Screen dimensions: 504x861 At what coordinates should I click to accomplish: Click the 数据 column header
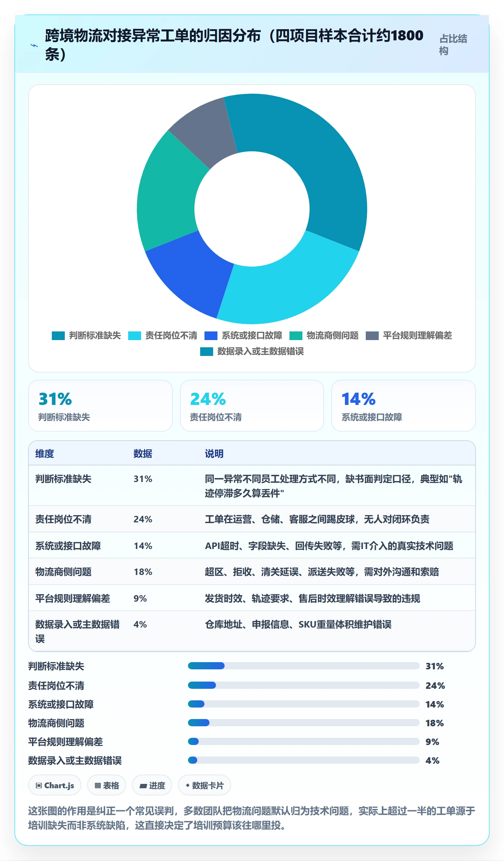pos(143,454)
